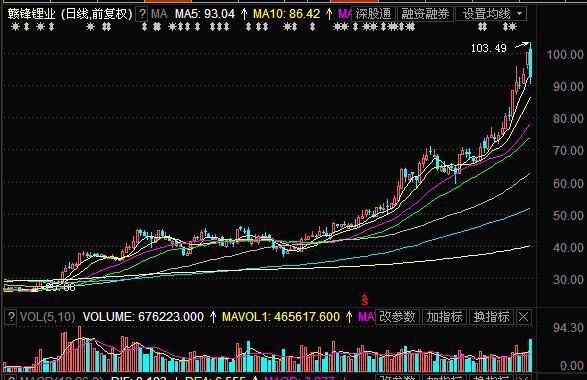Click the MA10: 86.42 value
This screenshot has height=380, width=587.
[286, 14]
